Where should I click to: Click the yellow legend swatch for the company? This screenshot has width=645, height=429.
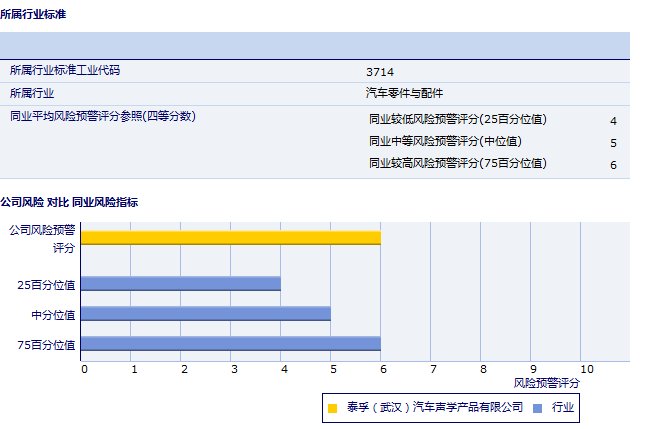coord(333,408)
